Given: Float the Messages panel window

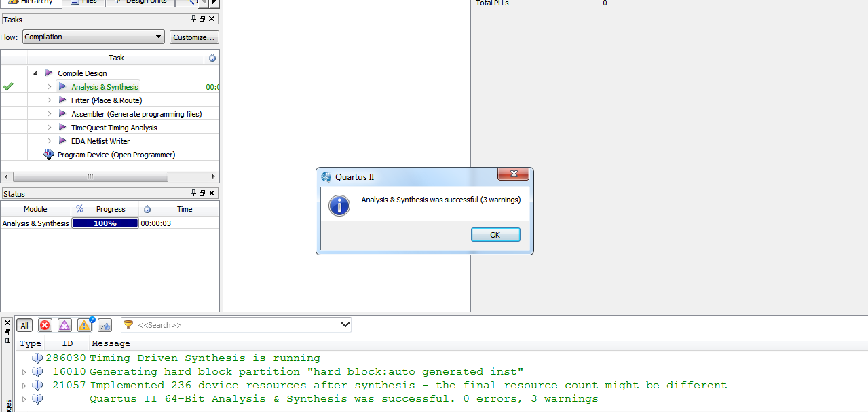Looking at the screenshot, I should (x=7, y=332).
